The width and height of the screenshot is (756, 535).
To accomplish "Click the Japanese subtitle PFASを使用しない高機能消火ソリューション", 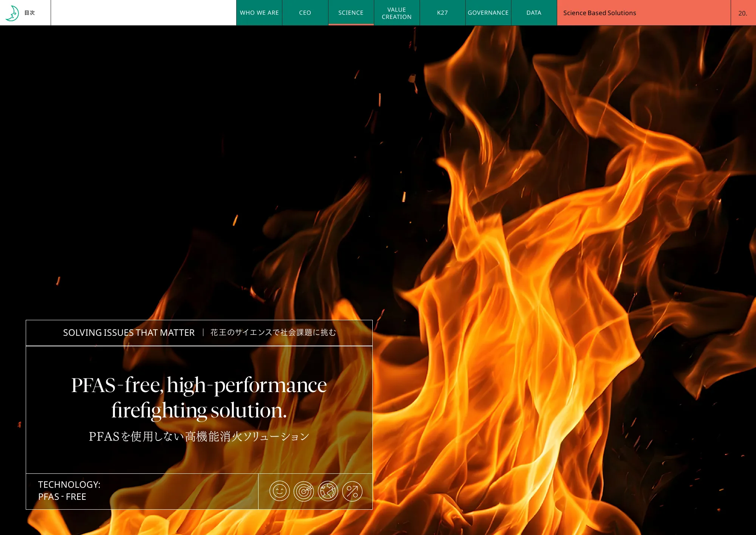I will click(x=199, y=437).
